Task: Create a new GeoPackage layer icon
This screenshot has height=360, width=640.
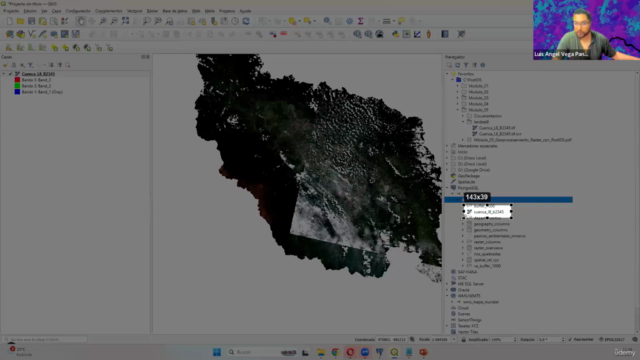Action: click(20, 34)
